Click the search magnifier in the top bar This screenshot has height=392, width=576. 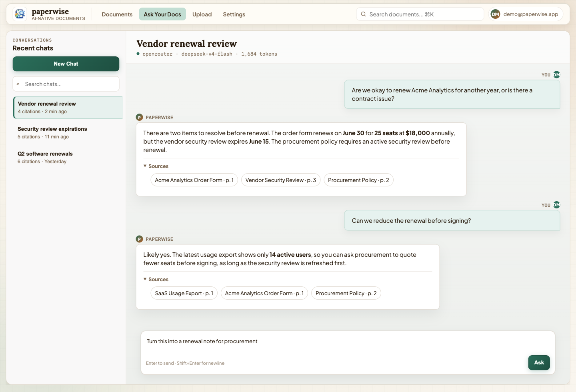[363, 14]
